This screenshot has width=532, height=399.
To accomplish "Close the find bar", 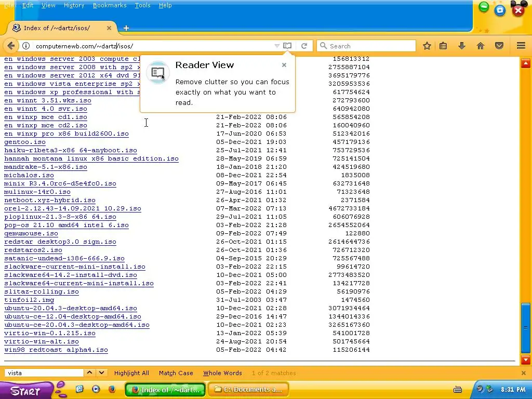I will tap(524, 373).
